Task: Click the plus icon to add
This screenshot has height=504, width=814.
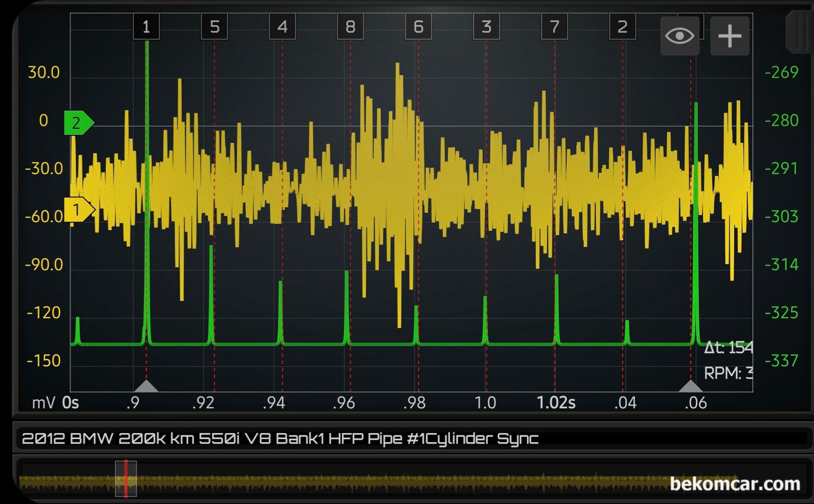Action: pos(730,36)
